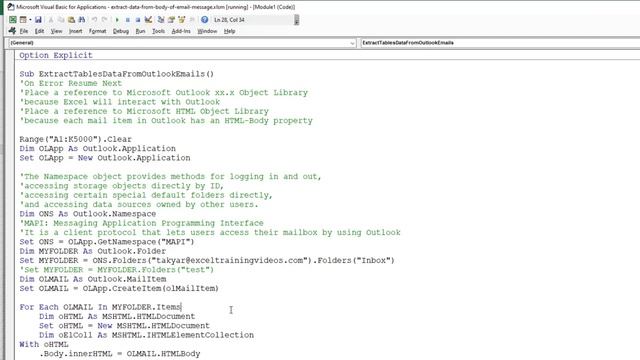Viewport: 640px width, 360px height.
Task: Open the Insert object dropdown arrow
Action: 30,20
